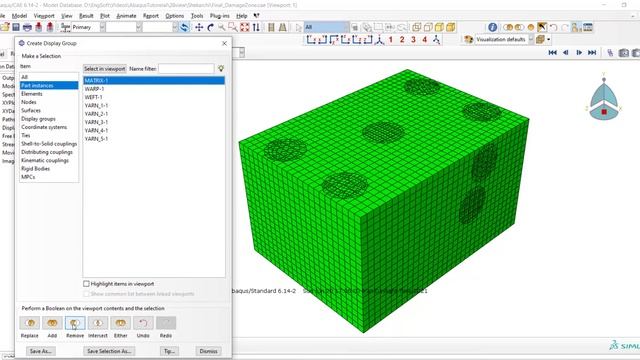Print the viewport using the printer icon
640x360 pixels.
coord(27,27)
